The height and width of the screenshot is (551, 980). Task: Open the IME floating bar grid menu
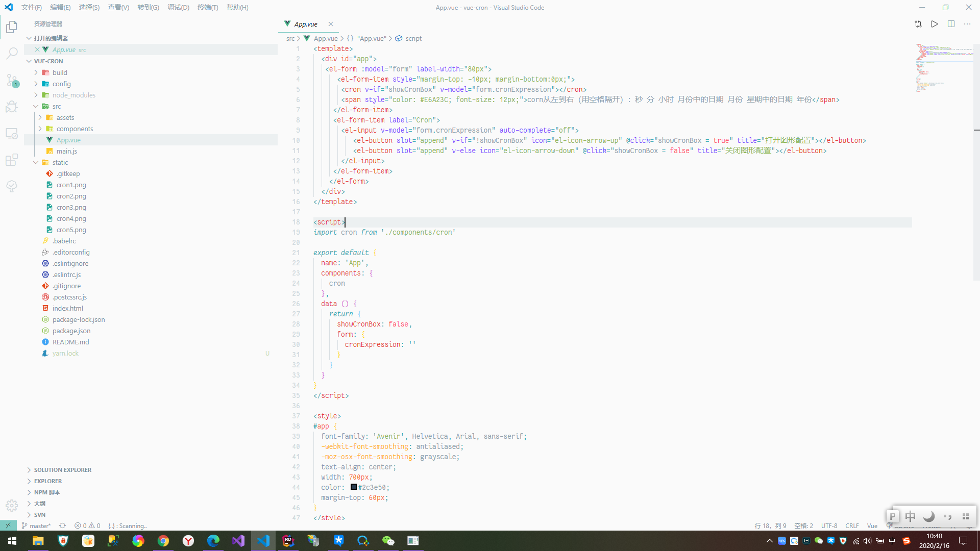tap(965, 516)
